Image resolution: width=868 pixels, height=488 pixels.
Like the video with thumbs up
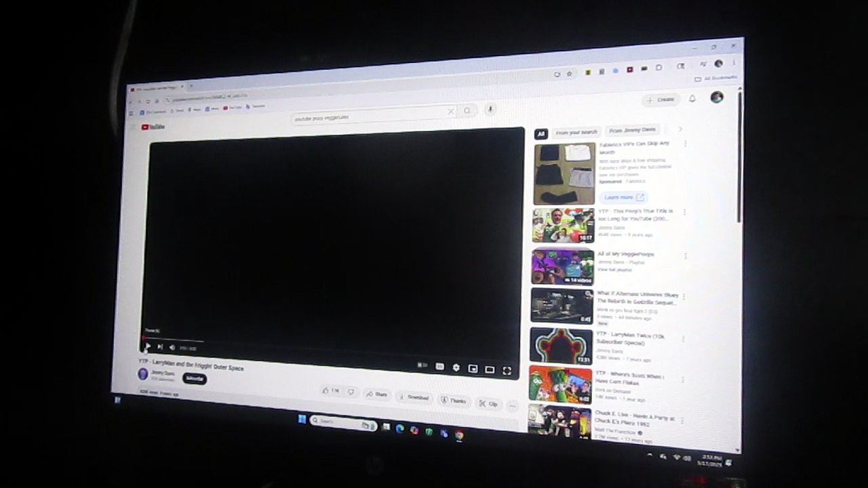(x=331, y=391)
